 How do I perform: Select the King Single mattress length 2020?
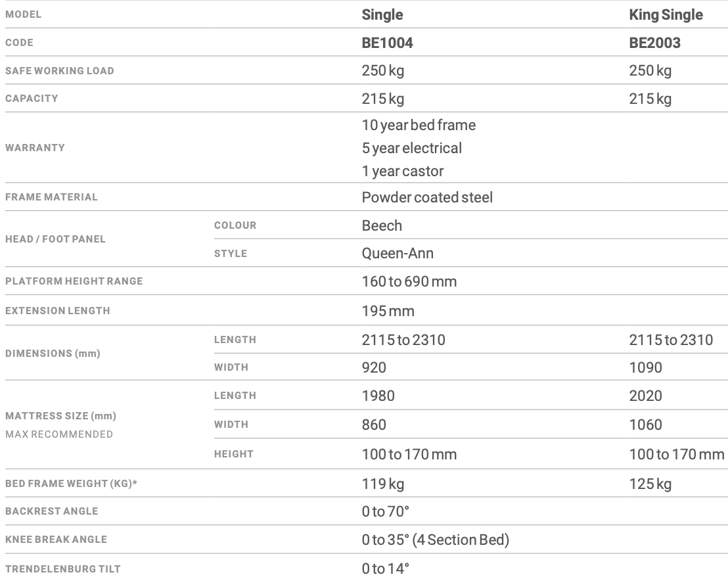click(645, 396)
